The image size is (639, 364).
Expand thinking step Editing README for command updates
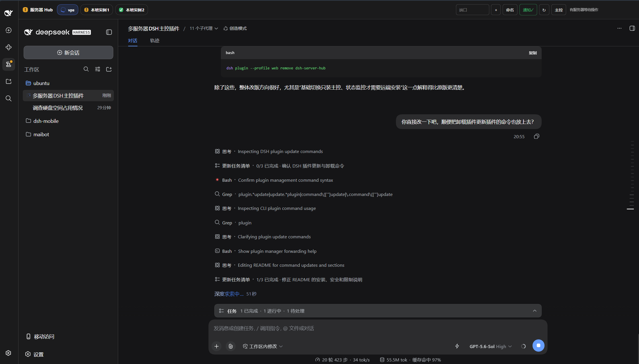[x=280, y=265]
